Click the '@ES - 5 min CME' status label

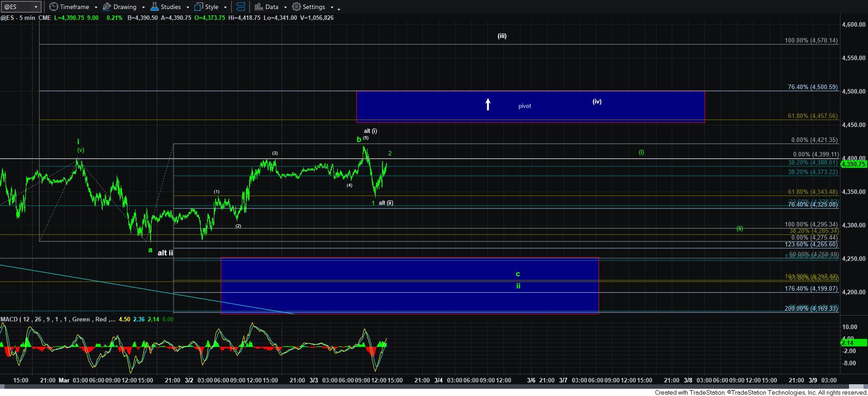pyautogui.click(x=26, y=18)
